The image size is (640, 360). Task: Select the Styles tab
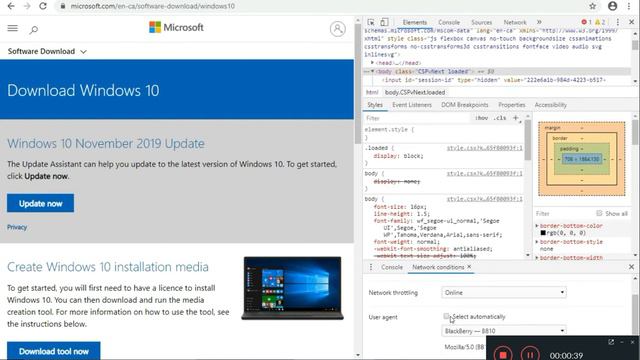375,105
